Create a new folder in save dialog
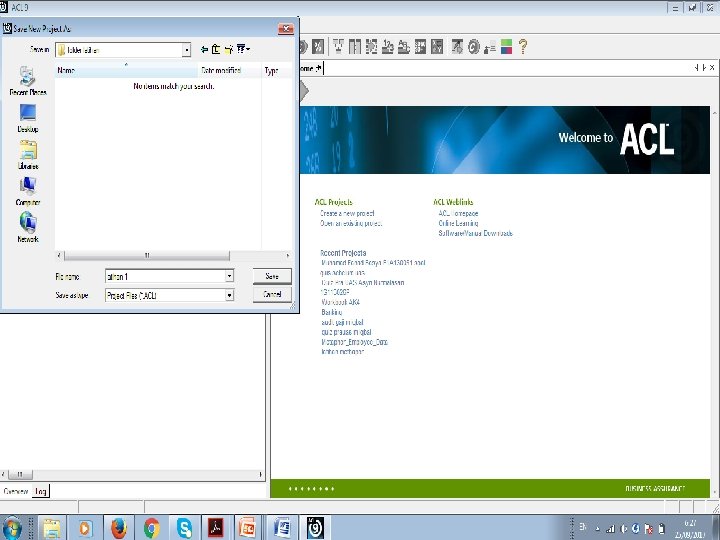The height and width of the screenshot is (540, 720). pos(229,49)
